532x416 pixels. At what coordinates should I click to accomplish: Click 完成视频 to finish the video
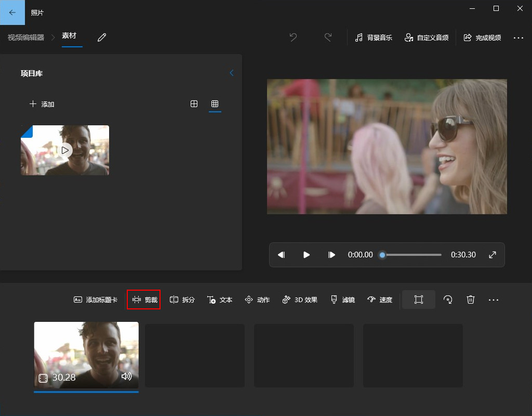(x=482, y=37)
